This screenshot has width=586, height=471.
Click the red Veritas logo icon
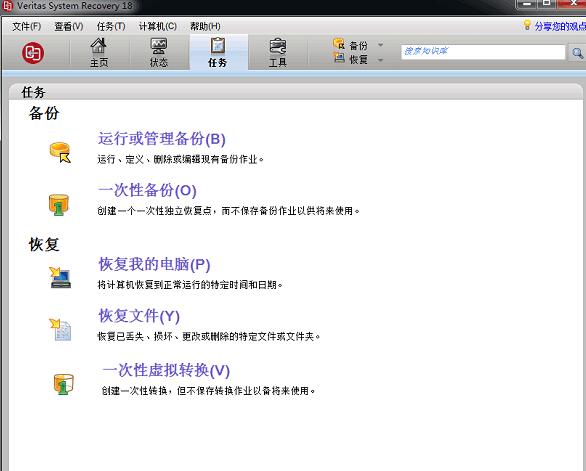[33, 53]
